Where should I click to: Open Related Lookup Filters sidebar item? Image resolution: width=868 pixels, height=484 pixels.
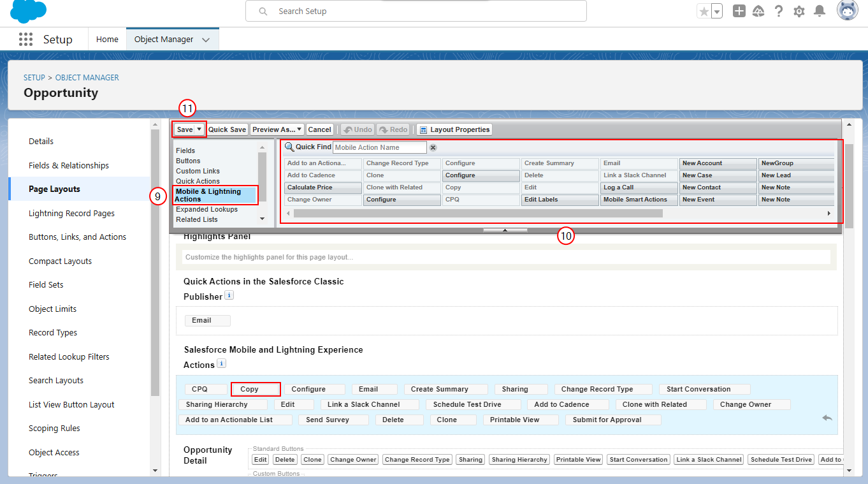(69, 356)
